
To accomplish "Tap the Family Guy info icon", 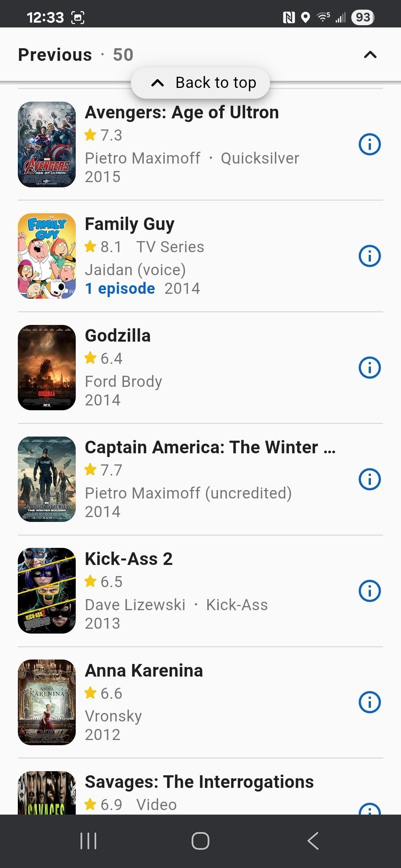I will click(369, 256).
